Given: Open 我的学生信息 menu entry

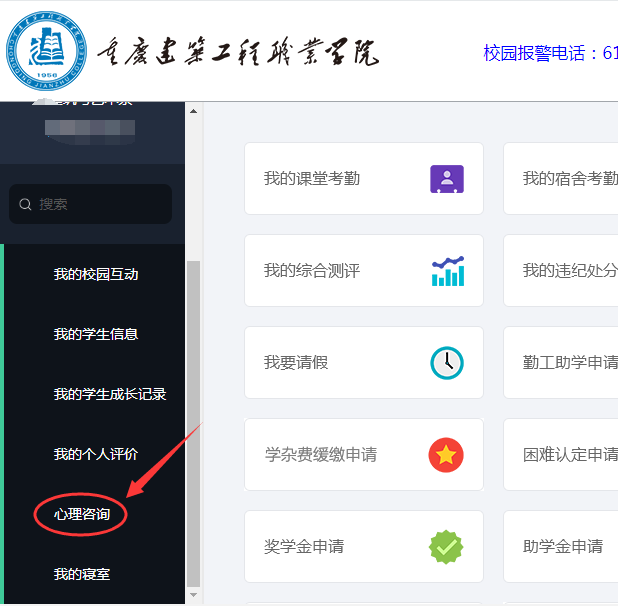Looking at the screenshot, I should click(x=96, y=334).
